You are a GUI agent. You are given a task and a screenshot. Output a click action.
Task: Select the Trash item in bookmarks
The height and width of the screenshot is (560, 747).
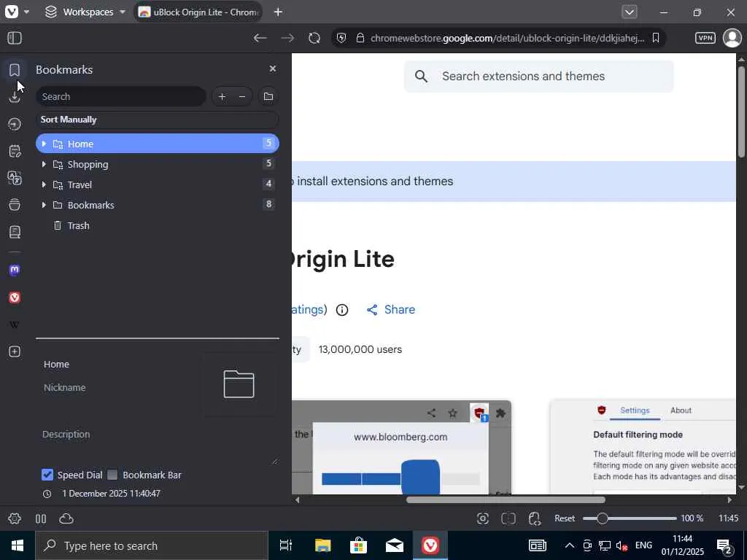click(x=158, y=226)
